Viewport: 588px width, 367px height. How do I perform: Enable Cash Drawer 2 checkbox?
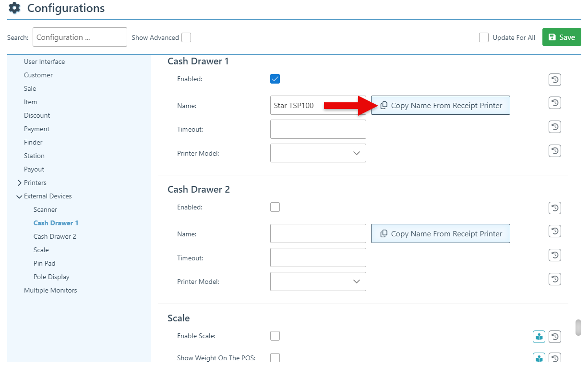[x=275, y=207]
